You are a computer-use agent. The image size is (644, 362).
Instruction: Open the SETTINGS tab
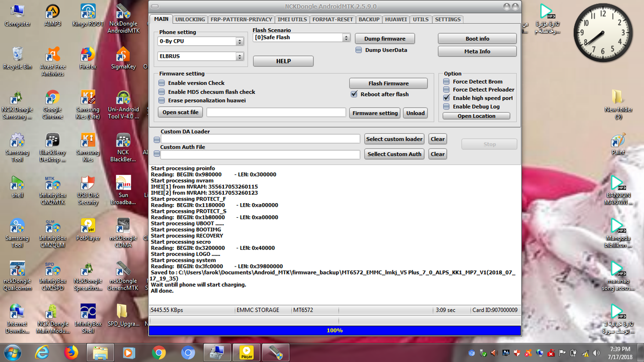tap(447, 19)
